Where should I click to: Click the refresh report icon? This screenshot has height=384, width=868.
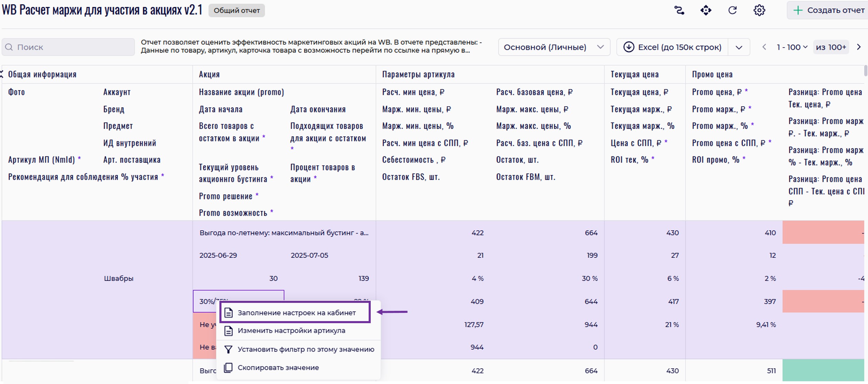(x=733, y=10)
